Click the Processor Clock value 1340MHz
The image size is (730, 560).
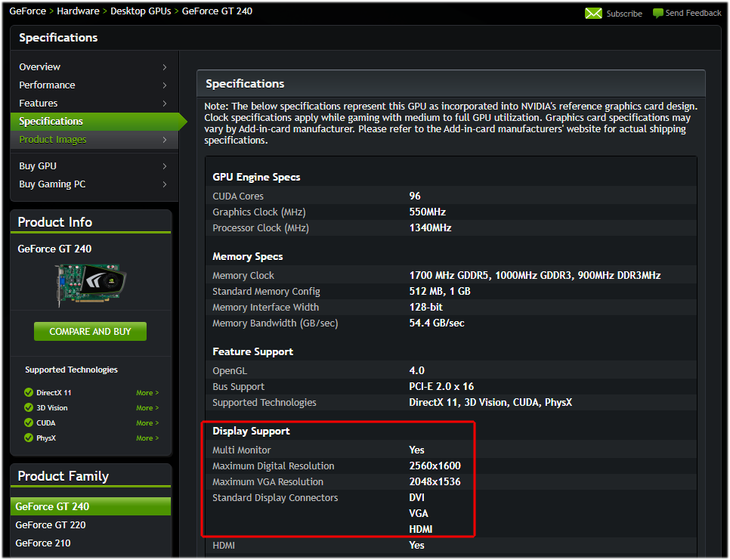pos(430,227)
